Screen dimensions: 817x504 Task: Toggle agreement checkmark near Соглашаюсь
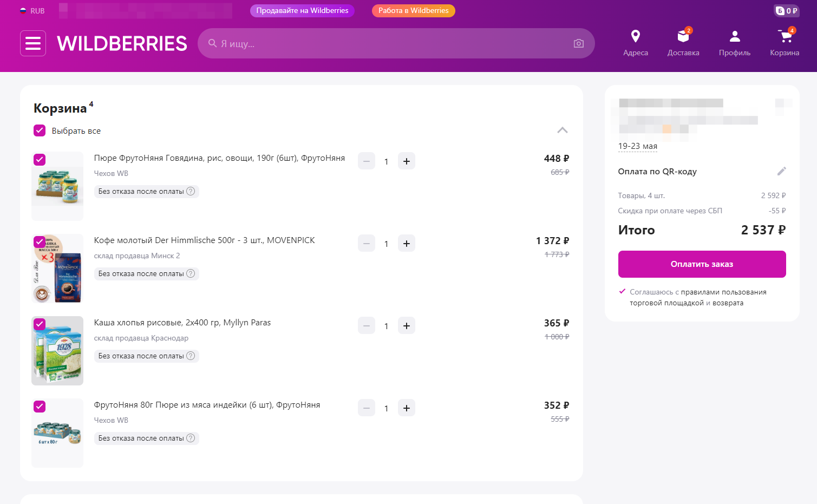click(622, 291)
